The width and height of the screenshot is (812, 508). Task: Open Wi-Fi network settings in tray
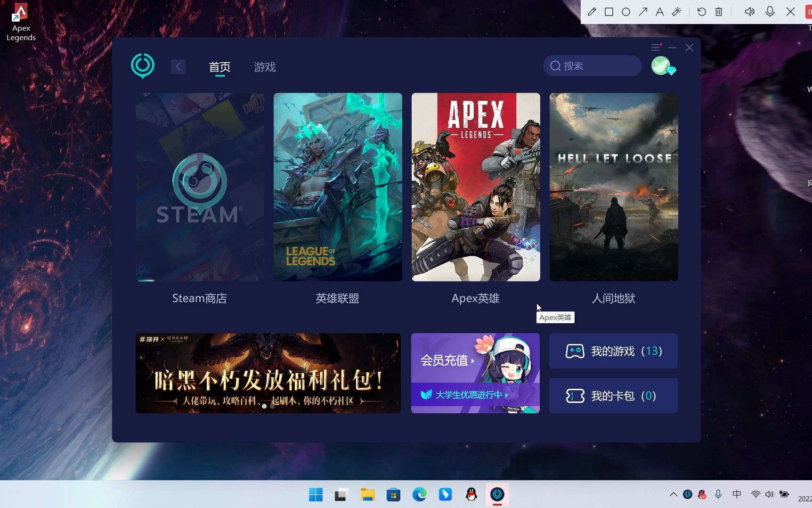click(x=755, y=494)
